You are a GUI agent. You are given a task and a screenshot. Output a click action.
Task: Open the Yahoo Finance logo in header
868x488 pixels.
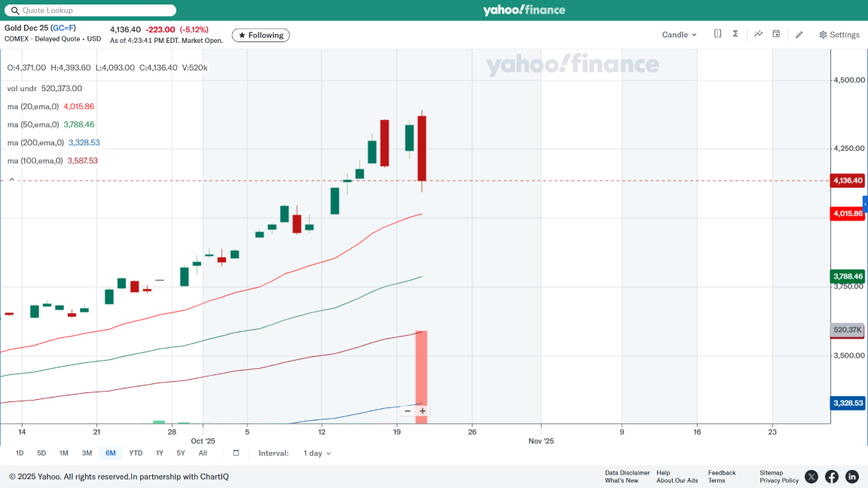point(524,10)
